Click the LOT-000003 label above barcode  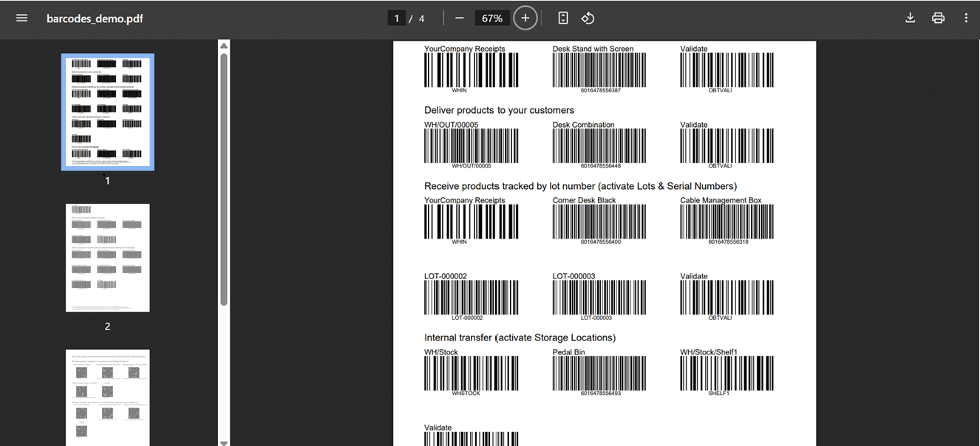[574, 276]
